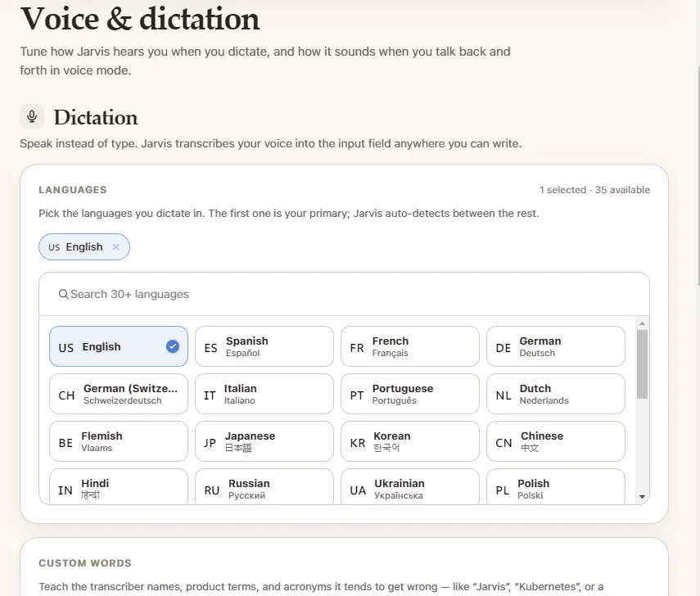Select the Spanish Español language tile

[264, 346]
